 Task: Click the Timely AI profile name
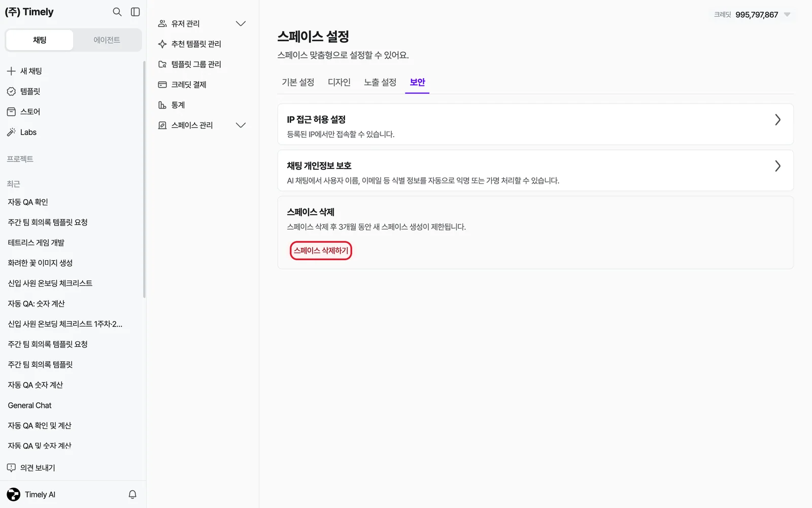pos(40,495)
